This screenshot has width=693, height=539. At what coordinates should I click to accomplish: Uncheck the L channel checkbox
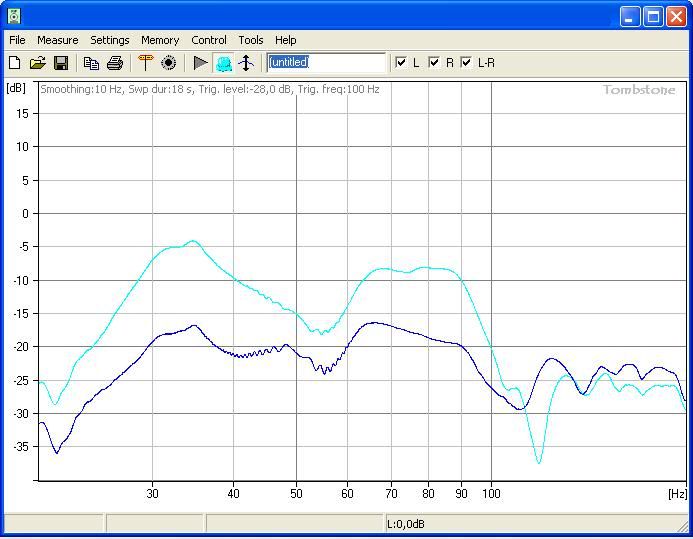(402, 63)
